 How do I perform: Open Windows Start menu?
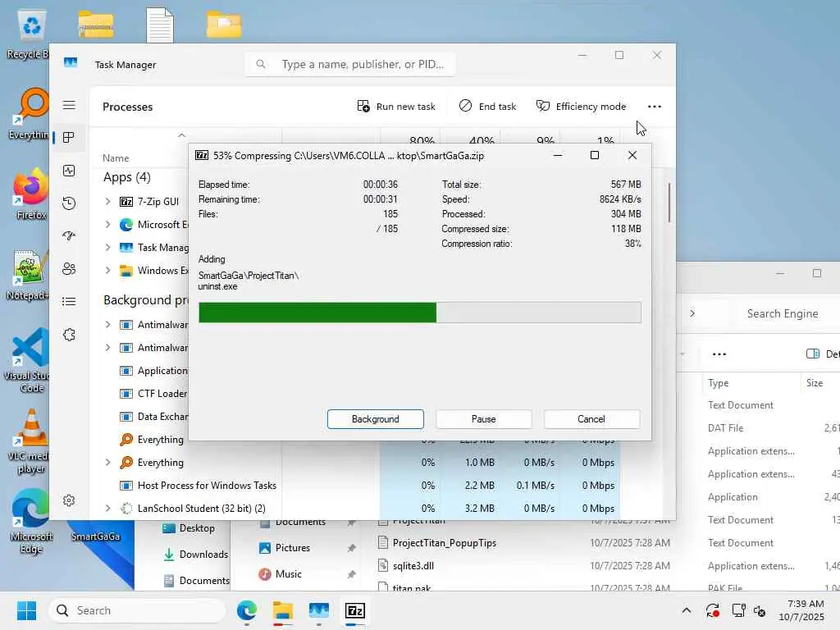pyautogui.click(x=26, y=610)
